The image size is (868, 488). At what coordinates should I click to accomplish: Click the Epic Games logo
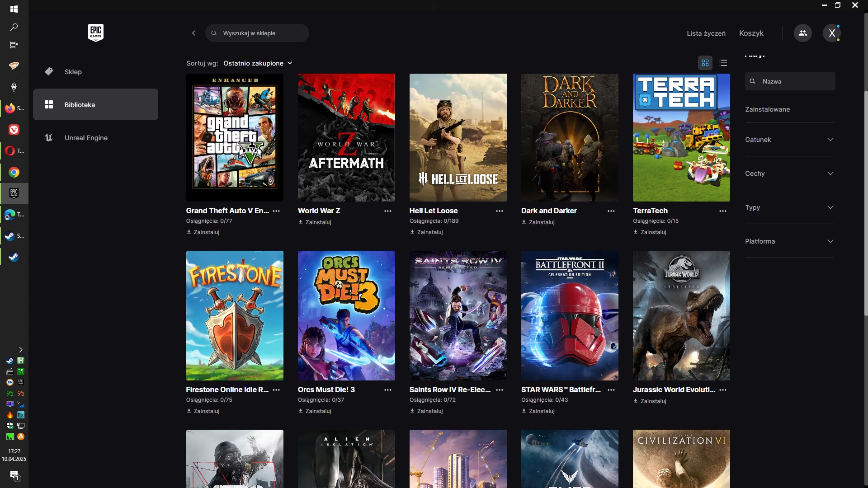(x=95, y=33)
